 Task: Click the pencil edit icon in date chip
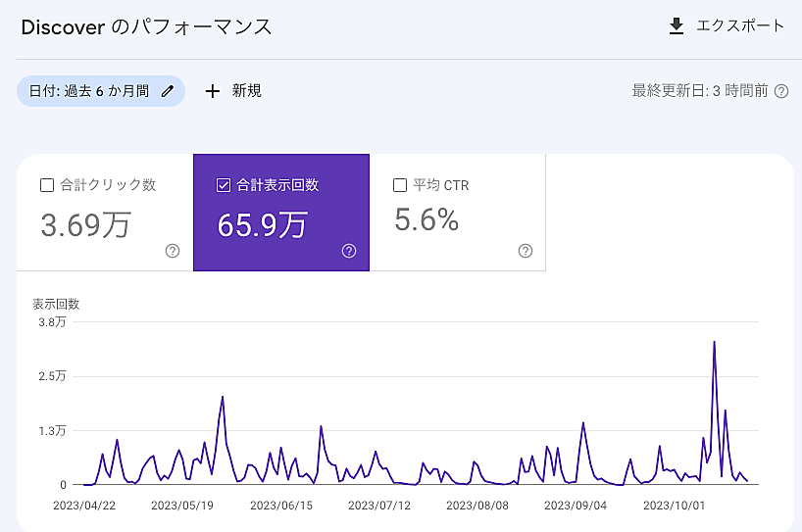[168, 91]
